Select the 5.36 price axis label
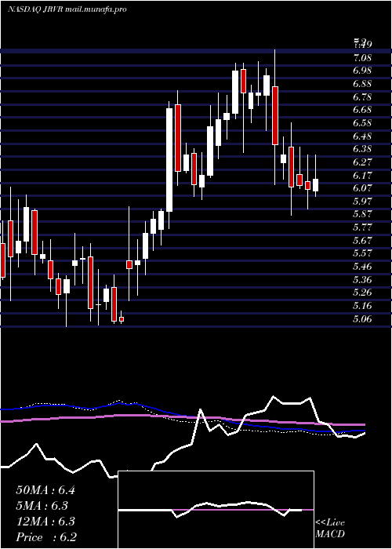Viewport: 392px width, 549px height. pyautogui.click(x=362, y=280)
